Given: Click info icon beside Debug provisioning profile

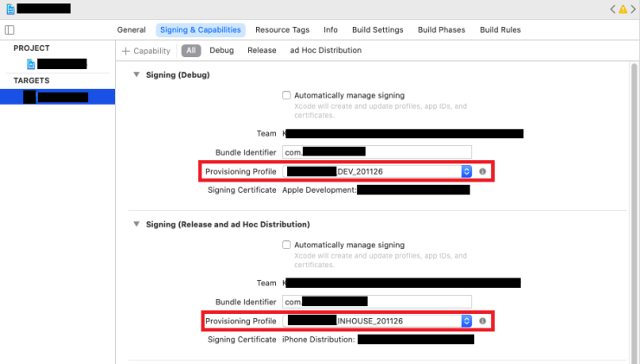Looking at the screenshot, I should 483,172.
